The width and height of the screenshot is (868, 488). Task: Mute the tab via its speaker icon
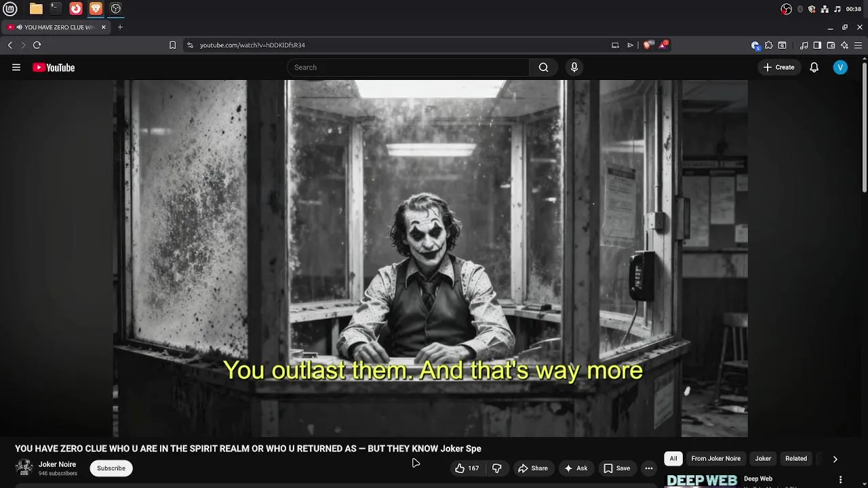pos(19,27)
